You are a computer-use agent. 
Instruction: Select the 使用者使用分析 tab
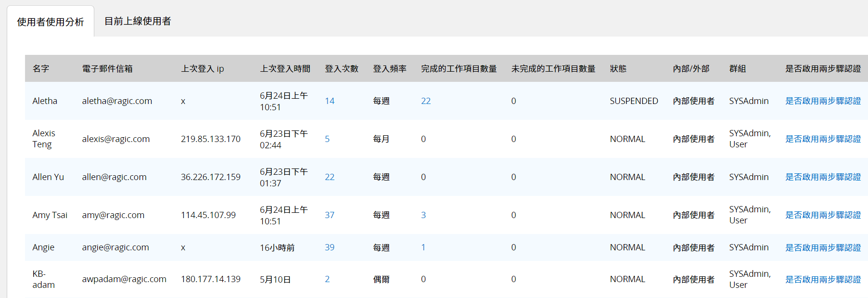coord(51,22)
